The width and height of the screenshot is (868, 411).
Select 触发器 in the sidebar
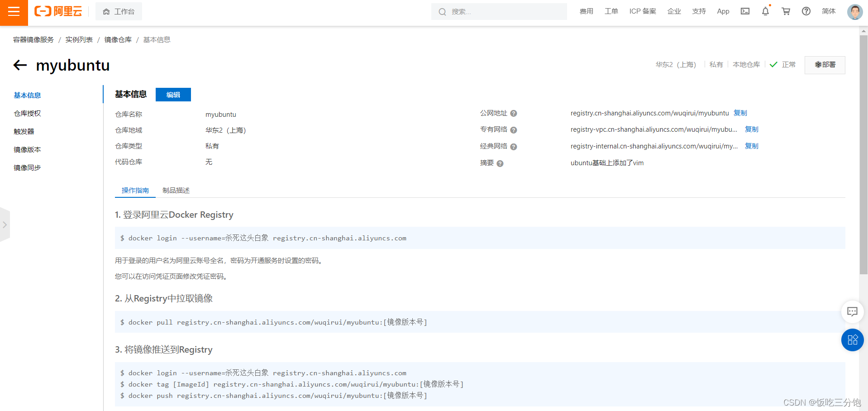(x=24, y=131)
